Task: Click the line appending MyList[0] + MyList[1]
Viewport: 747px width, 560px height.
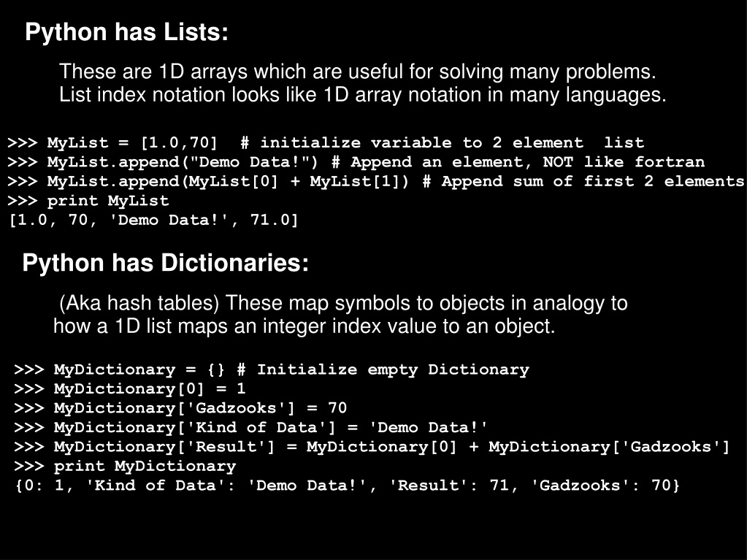Action: coord(375,181)
